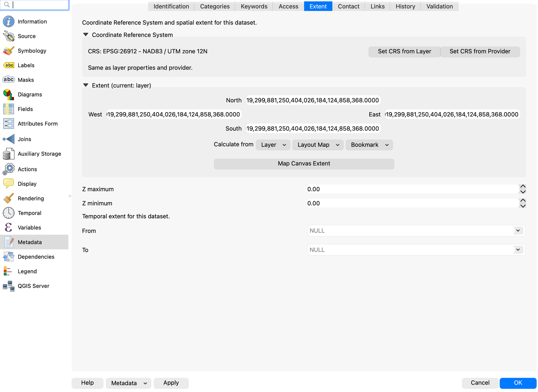Viewport: 538px width, 392px height.
Task: Switch to the History tab
Action: [x=405, y=6]
